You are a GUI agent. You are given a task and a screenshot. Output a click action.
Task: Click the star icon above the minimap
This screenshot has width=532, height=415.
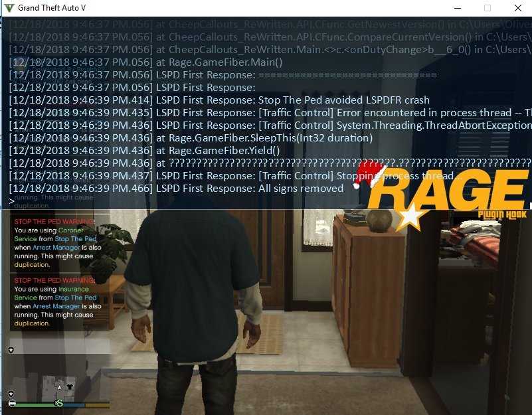click(11, 349)
